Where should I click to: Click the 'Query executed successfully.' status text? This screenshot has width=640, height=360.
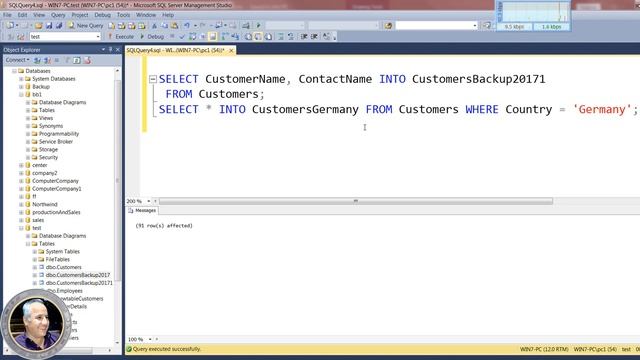(167, 349)
